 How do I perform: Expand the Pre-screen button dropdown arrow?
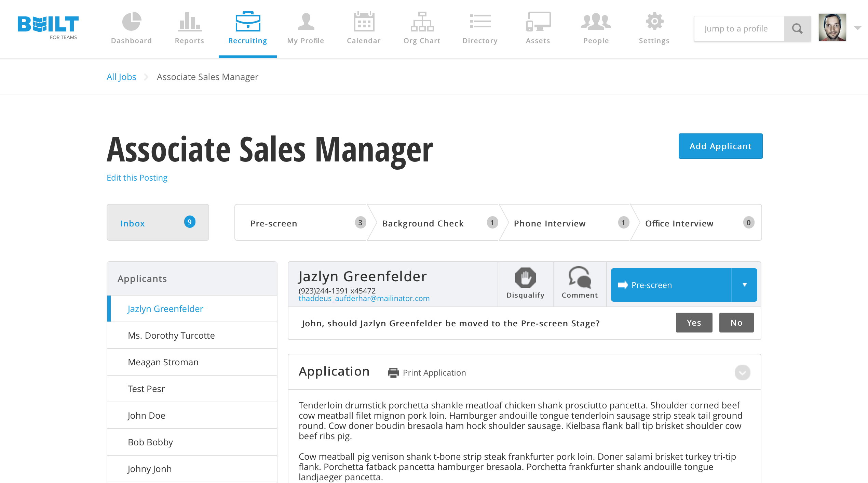click(744, 285)
